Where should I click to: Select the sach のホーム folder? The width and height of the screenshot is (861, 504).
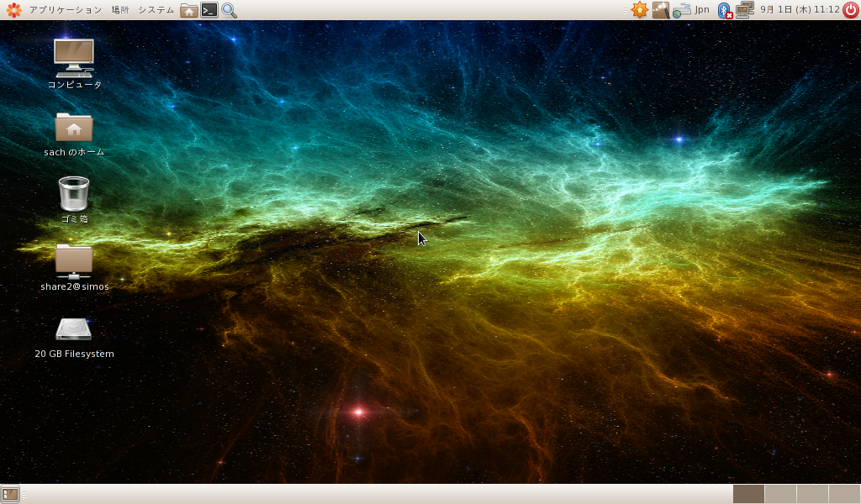point(74,128)
